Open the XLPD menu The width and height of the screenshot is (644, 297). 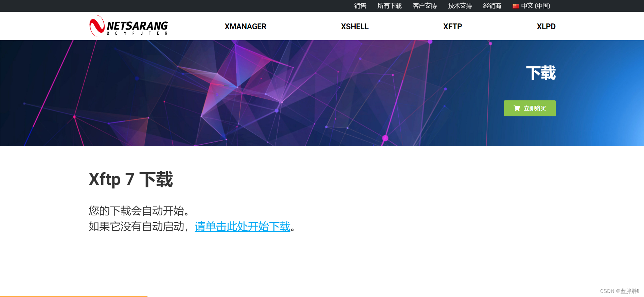point(546,27)
